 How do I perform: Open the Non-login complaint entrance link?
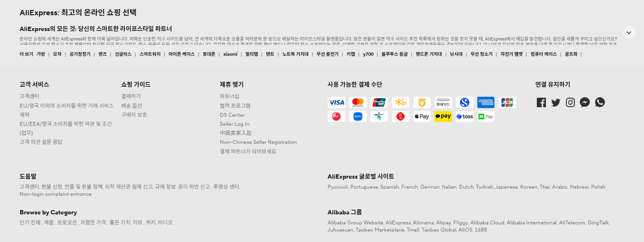(x=55, y=194)
